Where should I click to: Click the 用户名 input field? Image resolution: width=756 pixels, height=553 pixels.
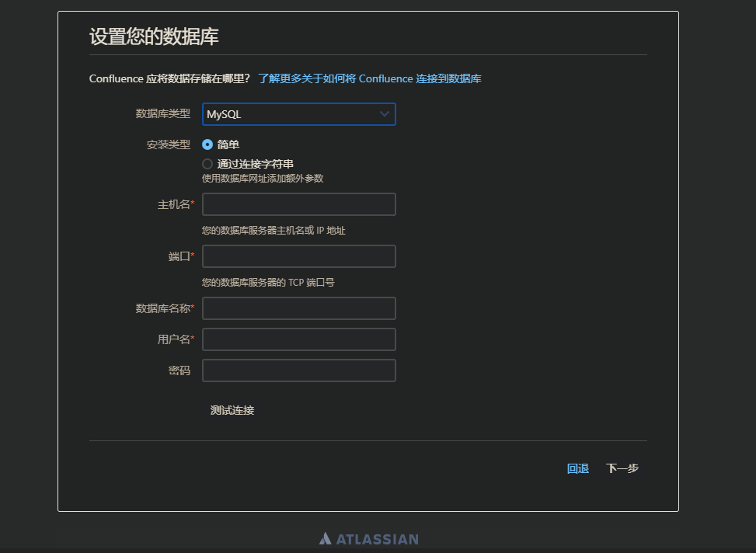(299, 339)
